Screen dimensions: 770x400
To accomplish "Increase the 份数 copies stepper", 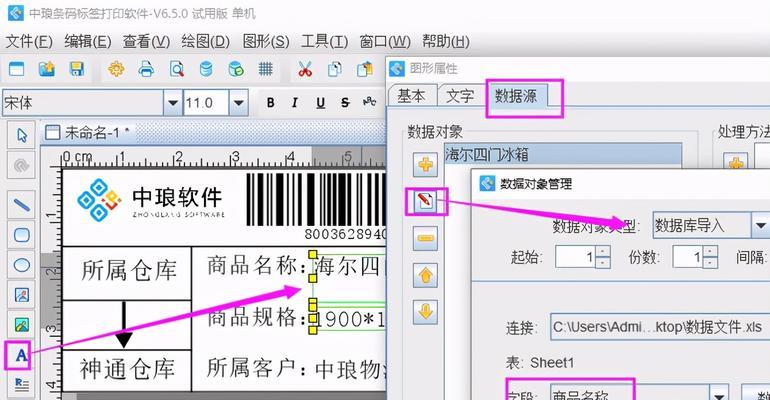I will click(x=710, y=251).
